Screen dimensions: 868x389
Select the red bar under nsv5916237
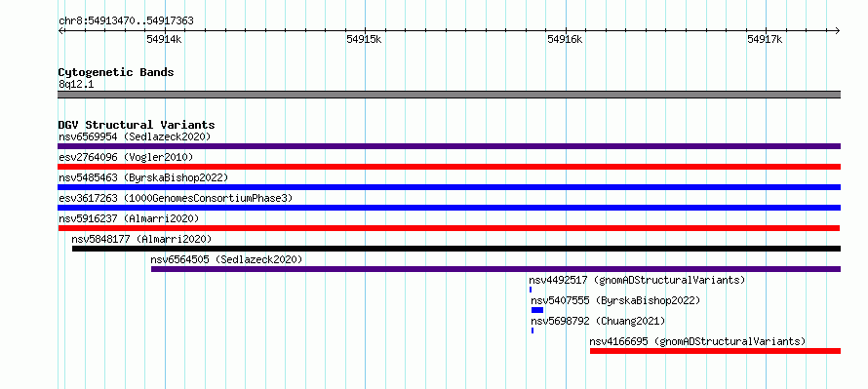point(449,228)
